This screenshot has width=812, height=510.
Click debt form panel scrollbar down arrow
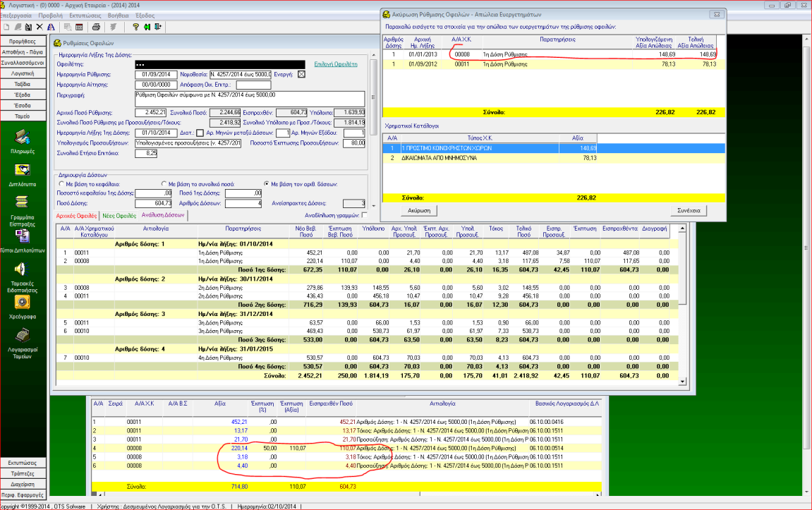point(373,206)
